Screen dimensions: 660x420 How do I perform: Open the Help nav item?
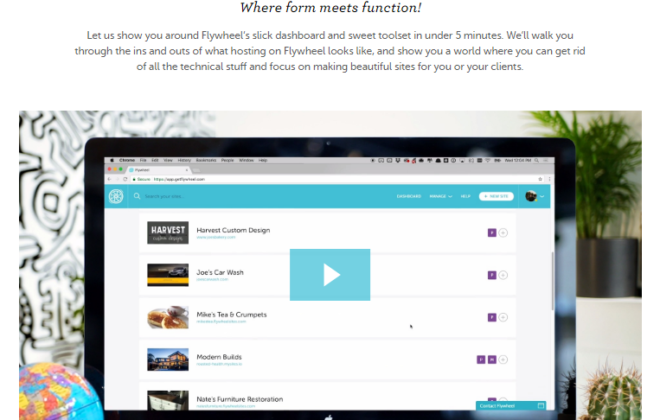(465, 197)
